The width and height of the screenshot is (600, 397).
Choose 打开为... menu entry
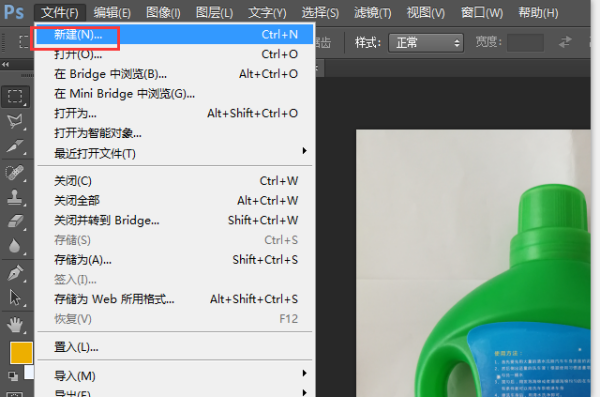point(174,113)
